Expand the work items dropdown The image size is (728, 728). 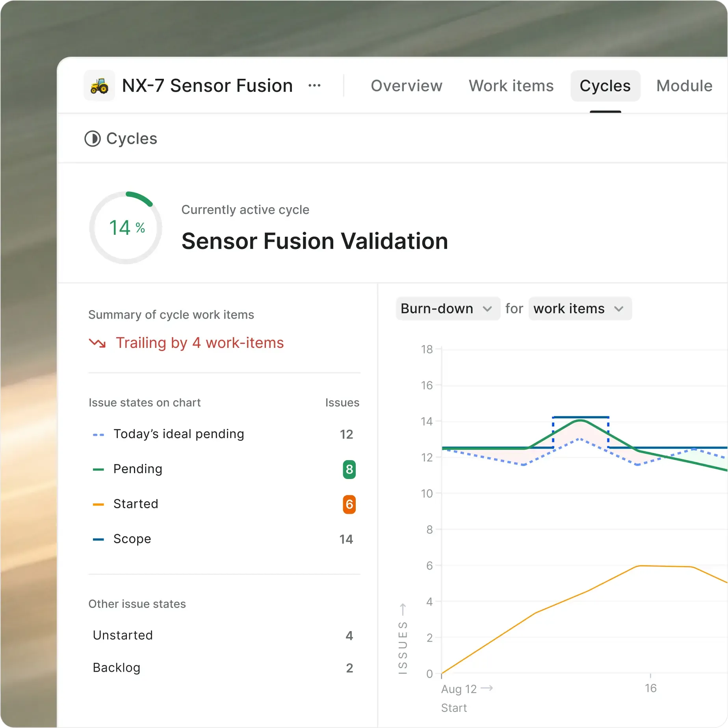click(580, 308)
